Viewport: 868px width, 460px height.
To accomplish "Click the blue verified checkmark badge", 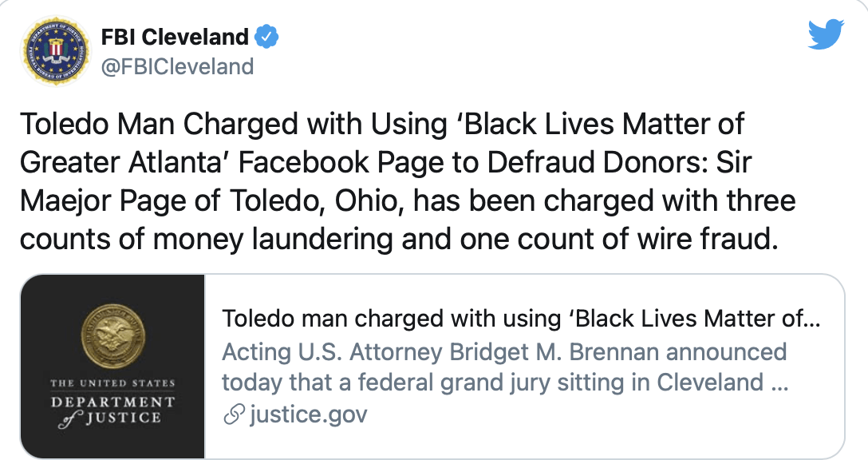I will (266, 37).
